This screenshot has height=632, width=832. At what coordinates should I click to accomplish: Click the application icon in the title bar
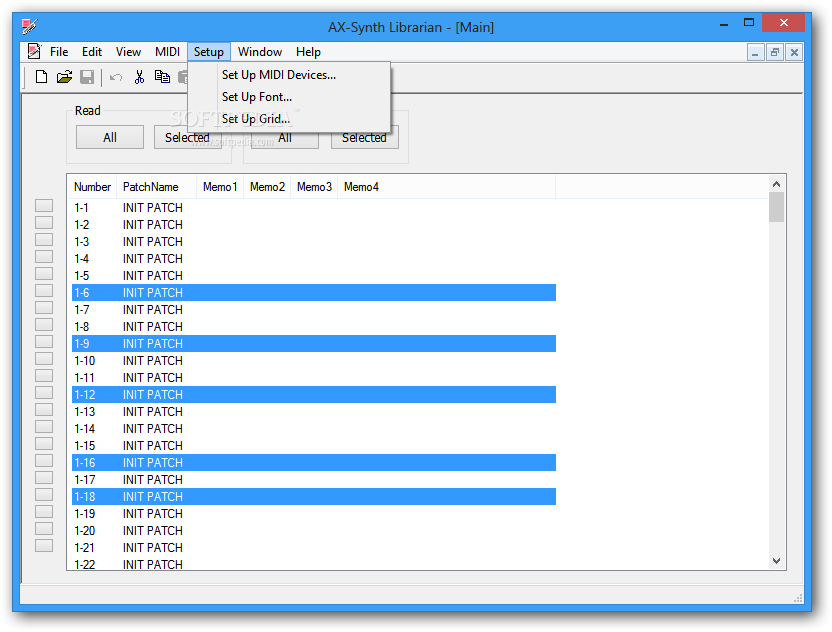point(30,26)
